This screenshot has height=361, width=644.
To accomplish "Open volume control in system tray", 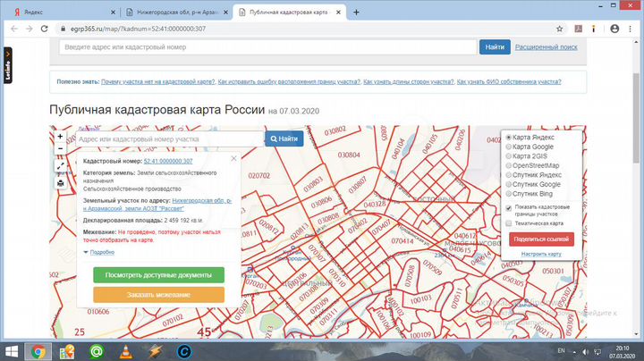I will click(585, 352).
